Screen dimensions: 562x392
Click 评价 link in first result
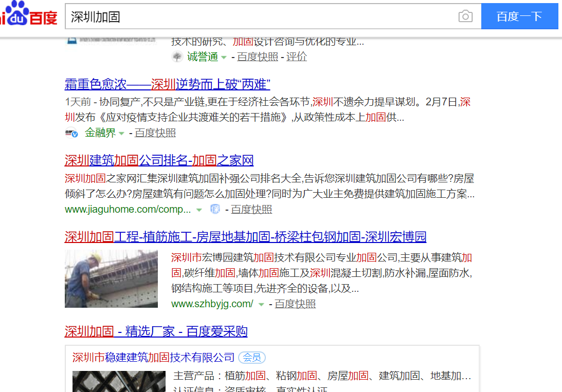[296, 57]
